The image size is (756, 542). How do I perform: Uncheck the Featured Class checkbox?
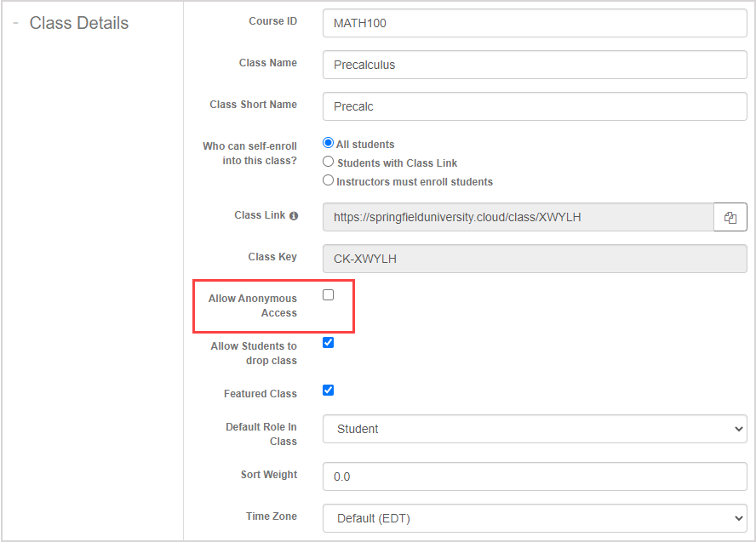click(329, 391)
